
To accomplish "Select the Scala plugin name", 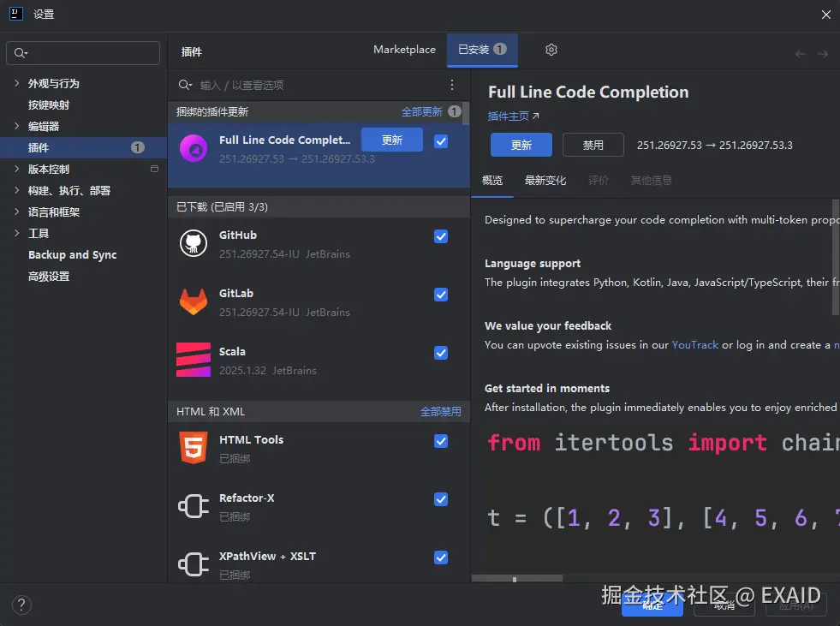I will point(232,352).
